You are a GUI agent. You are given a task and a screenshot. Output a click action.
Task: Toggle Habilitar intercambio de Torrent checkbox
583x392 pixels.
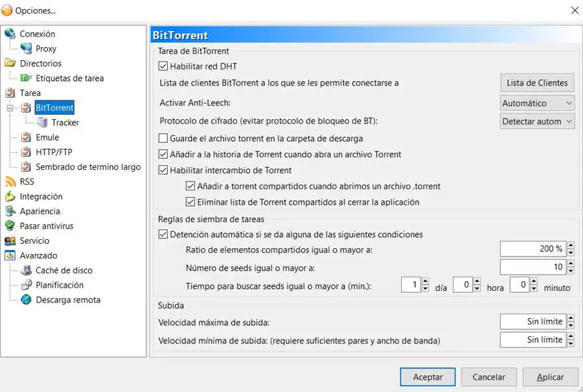pyautogui.click(x=163, y=170)
